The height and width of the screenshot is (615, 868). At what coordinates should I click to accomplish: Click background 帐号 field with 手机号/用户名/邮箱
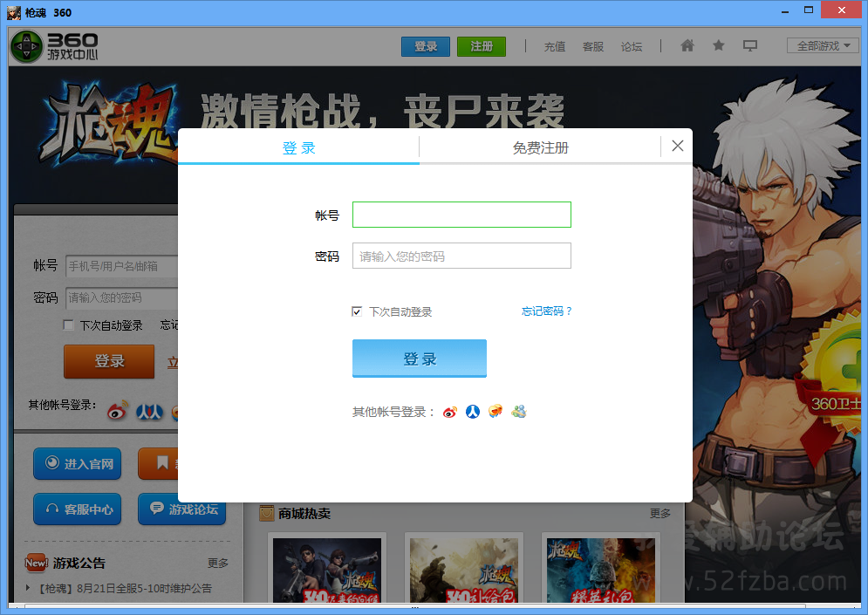(x=122, y=266)
